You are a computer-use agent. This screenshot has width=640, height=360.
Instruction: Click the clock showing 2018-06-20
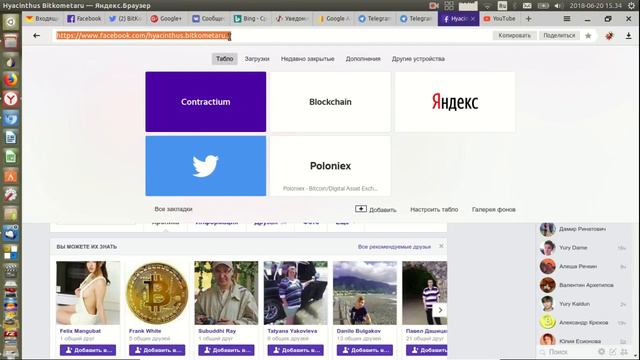(x=596, y=6)
